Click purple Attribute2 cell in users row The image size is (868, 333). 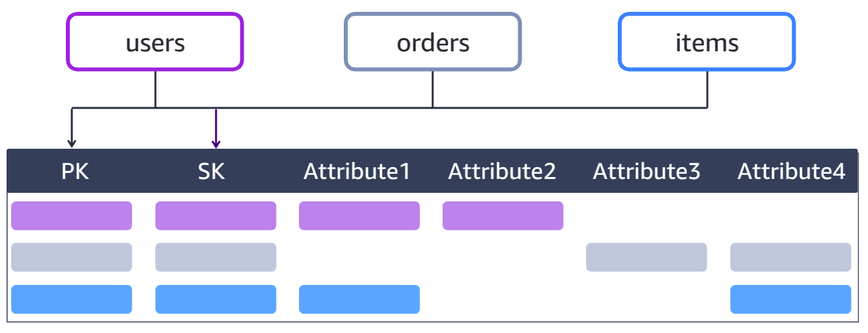[503, 216]
